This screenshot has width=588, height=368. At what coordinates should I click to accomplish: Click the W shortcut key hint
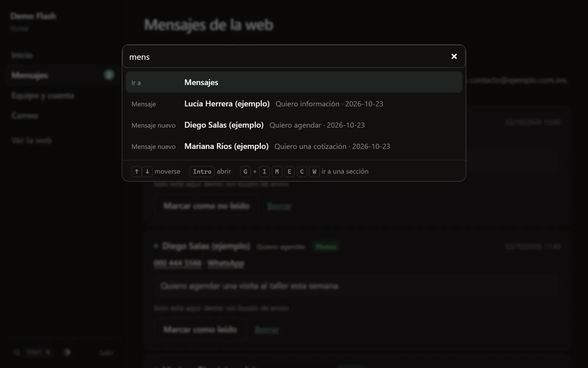pyautogui.click(x=314, y=171)
